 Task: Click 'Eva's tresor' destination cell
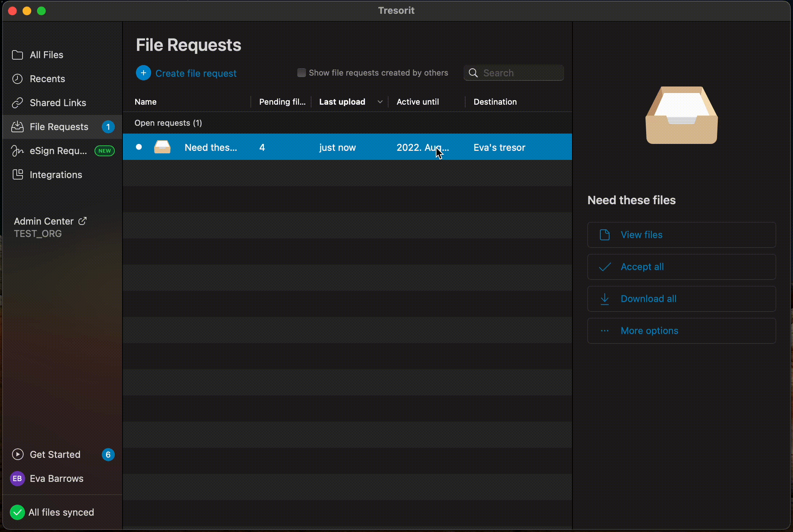coord(499,147)
